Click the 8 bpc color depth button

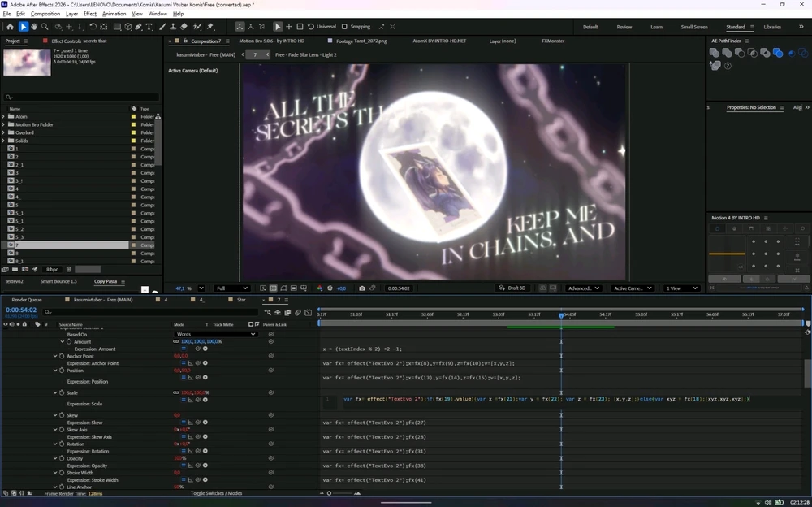tap(52, 269)
